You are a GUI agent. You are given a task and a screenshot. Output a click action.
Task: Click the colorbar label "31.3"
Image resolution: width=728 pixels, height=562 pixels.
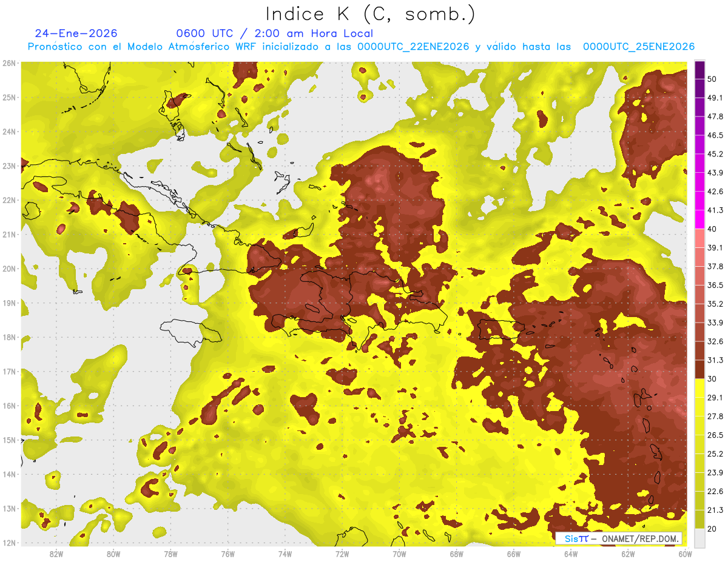pos(715,360)
